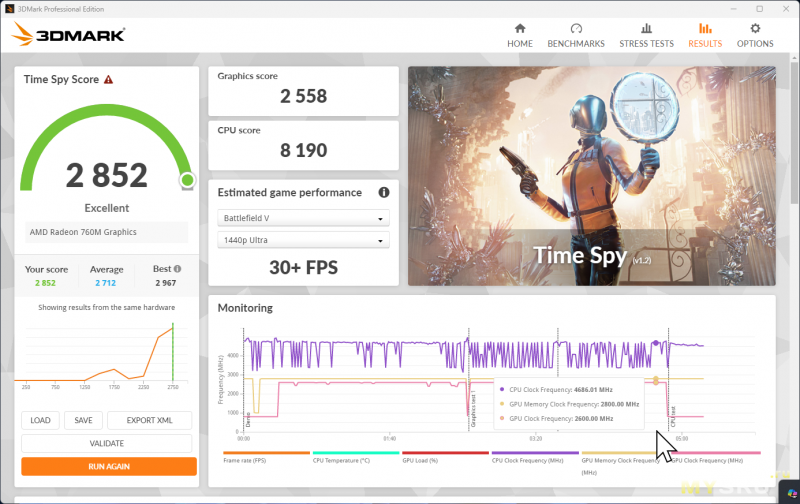Click the Home house icon
The image size is (800, 504).
point(520,28)
